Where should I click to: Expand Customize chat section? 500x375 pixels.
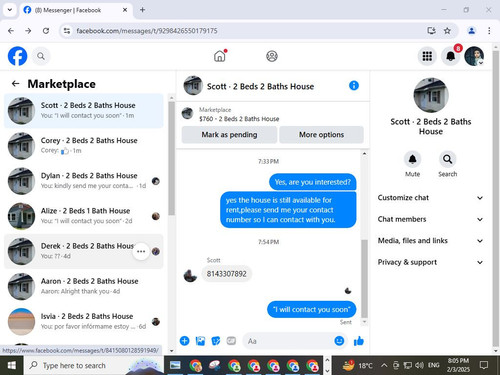(430, 198)
